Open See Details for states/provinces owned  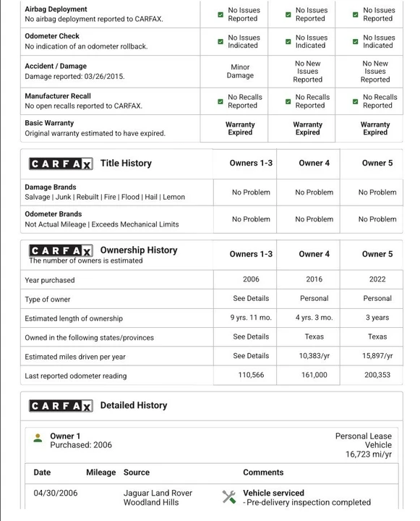pos(251,336)
